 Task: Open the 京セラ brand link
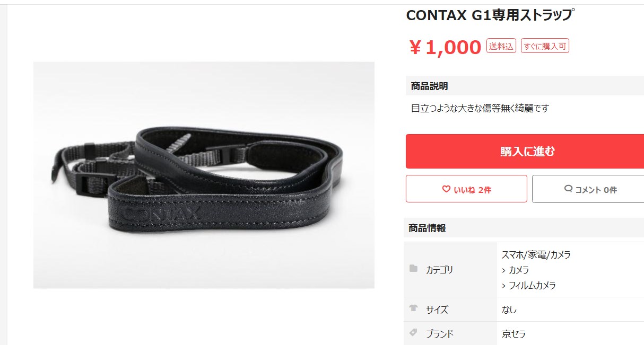click(x=514, y=334)
